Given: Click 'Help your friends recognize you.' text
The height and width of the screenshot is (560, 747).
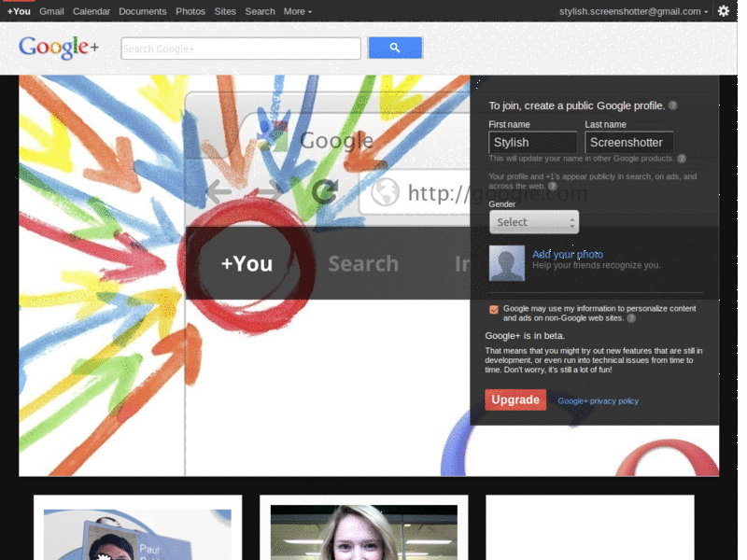Looking at the screenshot, I should click(597, 265).
